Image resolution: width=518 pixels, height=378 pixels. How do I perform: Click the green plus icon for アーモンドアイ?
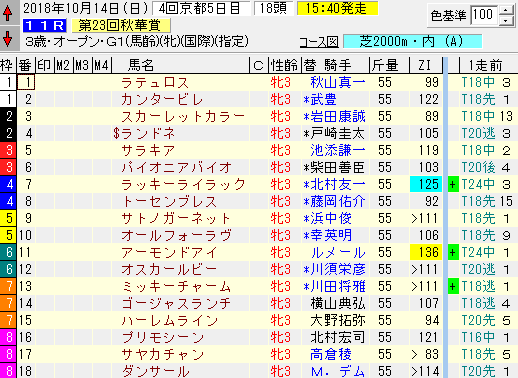click(x=452, y=252)
